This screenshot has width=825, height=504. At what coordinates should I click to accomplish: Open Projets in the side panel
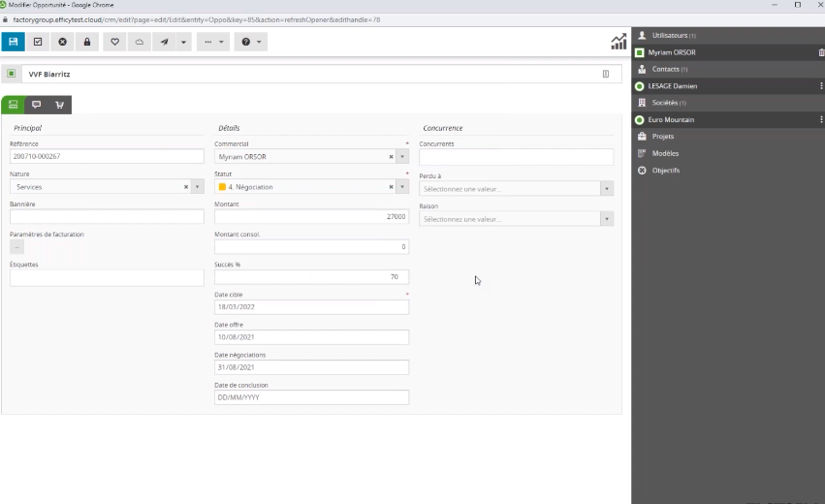coord(663,137)
